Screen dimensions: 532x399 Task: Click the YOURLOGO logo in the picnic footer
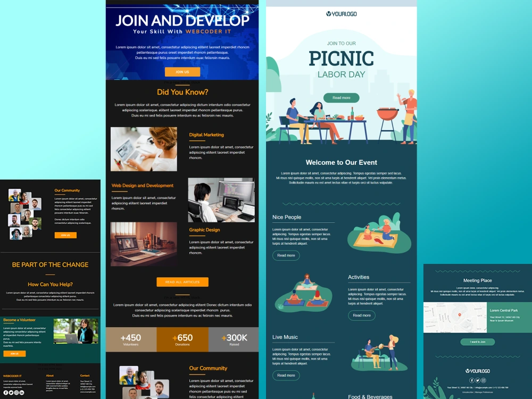pyautogui.click(x=478, y=371)
